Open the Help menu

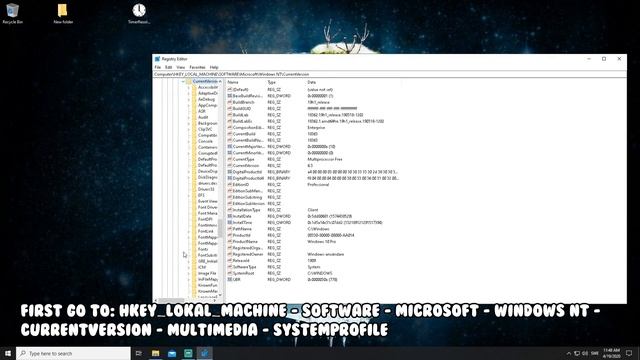[x=214, y=67]
